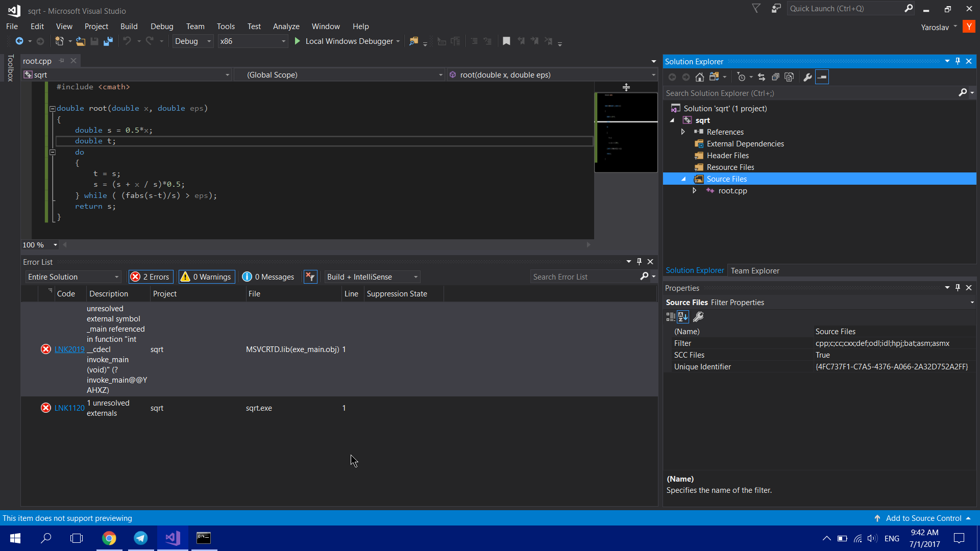Click the LNK1120 error link
The height and width of the screenshot is (551, 980).
(x=69, y=408)
